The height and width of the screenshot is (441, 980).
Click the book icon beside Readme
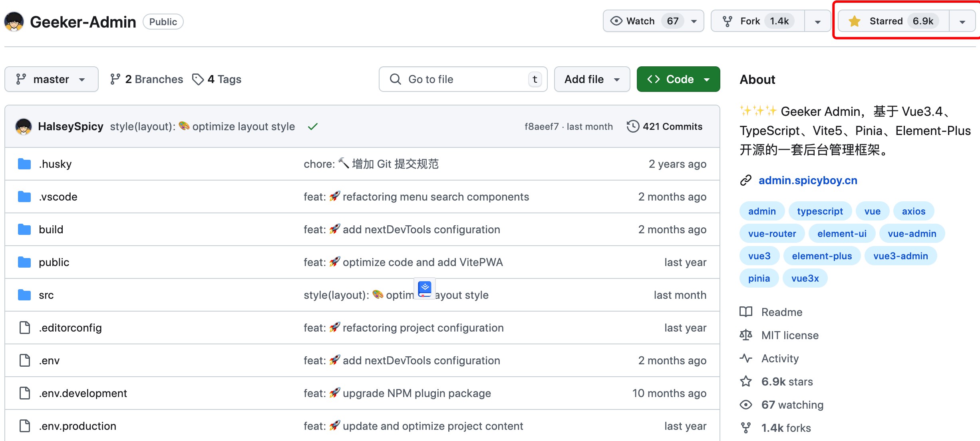(745, 312)
